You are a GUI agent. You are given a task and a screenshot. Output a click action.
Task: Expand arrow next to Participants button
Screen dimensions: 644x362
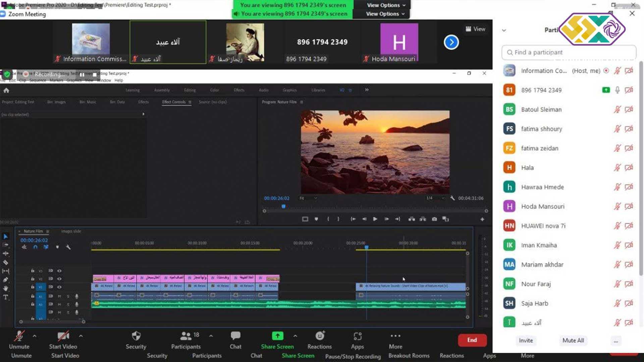(x=211, y=336)
